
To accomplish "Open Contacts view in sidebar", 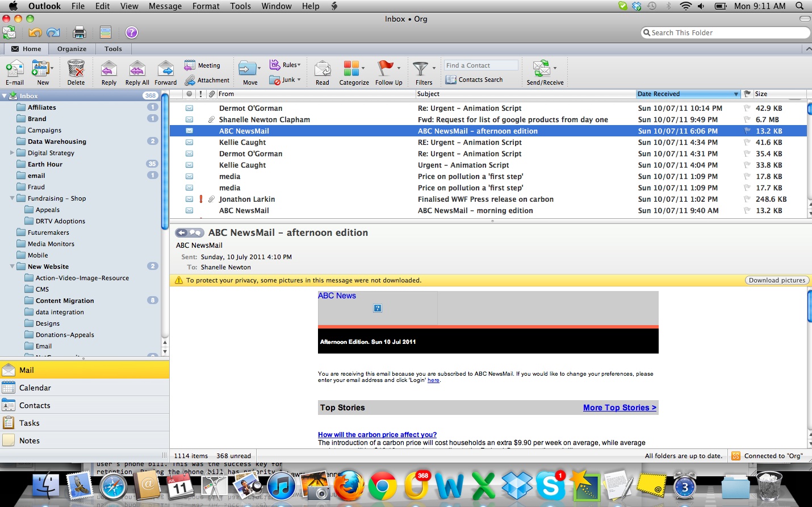I will [x=85, y=405].
